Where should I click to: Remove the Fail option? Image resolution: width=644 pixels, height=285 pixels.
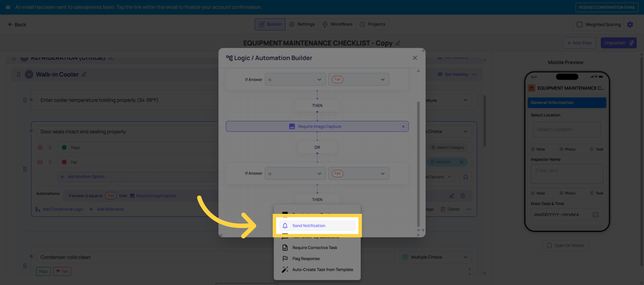tap(40, 162)
